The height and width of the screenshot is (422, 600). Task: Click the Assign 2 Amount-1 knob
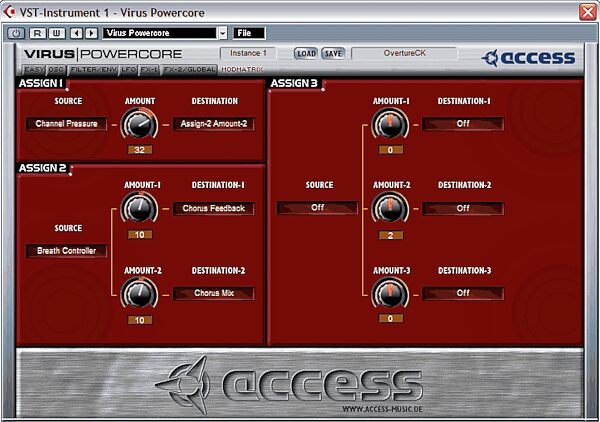click(139, 209)
